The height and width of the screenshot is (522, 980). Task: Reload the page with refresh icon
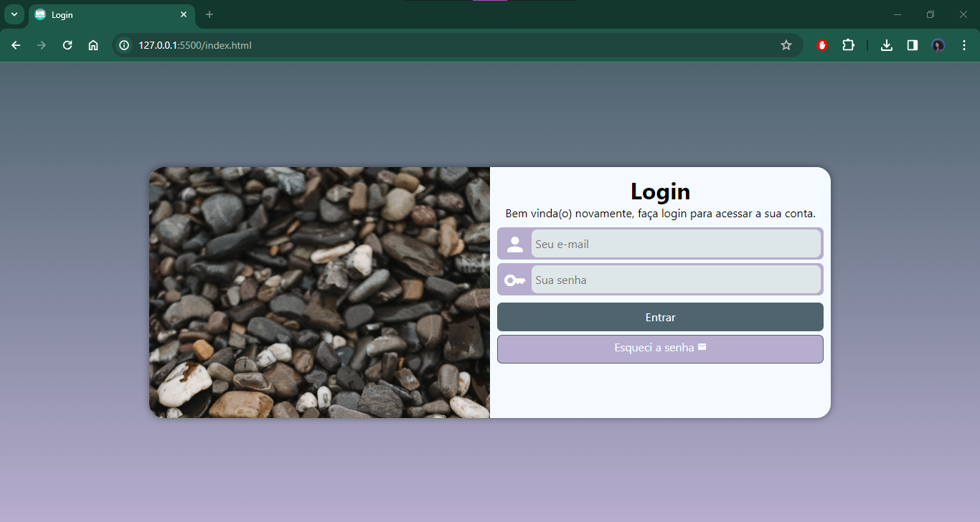[67, 45]
